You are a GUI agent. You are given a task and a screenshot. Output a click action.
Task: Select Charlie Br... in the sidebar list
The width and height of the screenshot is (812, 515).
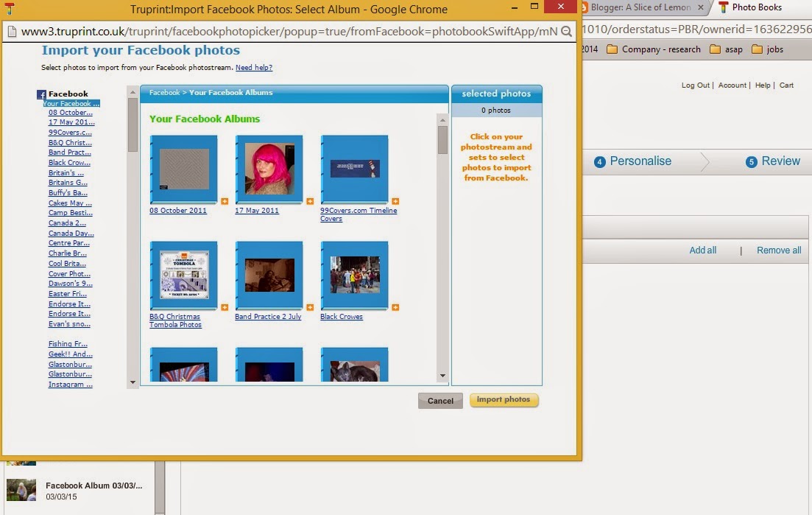[67, 253]
